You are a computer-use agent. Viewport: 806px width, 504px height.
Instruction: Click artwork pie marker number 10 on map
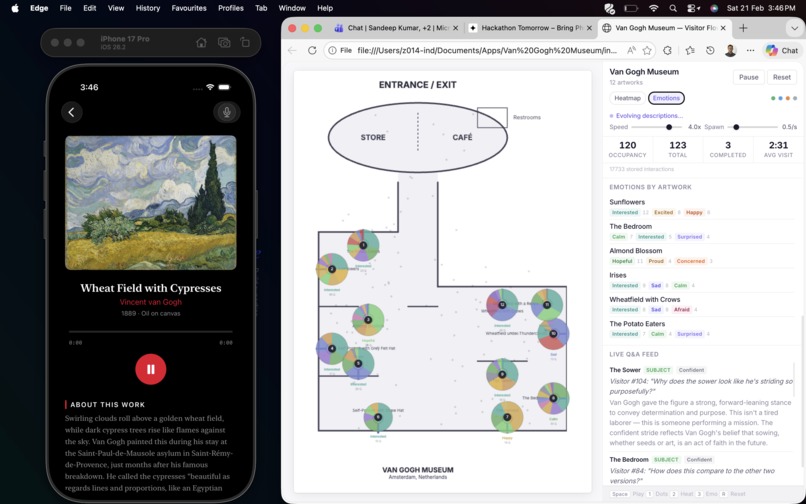click(553, 334)
